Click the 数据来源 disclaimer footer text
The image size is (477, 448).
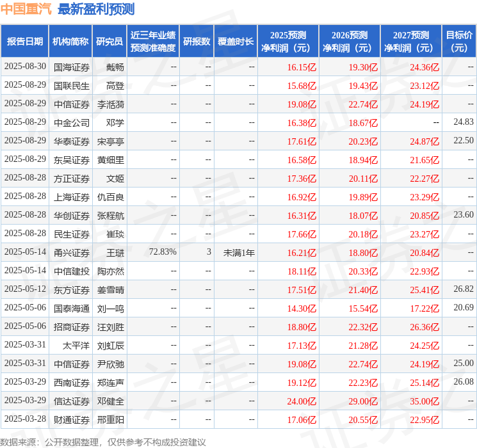103,442
